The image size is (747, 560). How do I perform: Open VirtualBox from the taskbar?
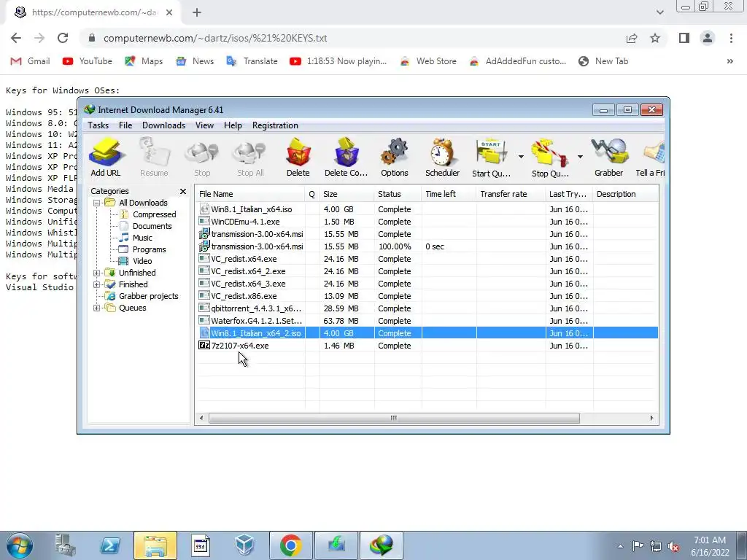(x=244, y=545)
